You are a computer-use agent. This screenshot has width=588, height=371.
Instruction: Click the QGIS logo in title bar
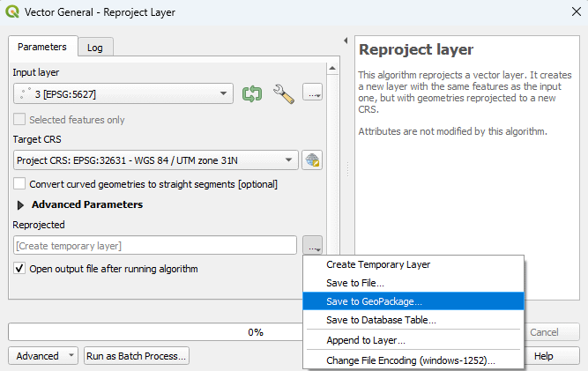pos(12,12)
